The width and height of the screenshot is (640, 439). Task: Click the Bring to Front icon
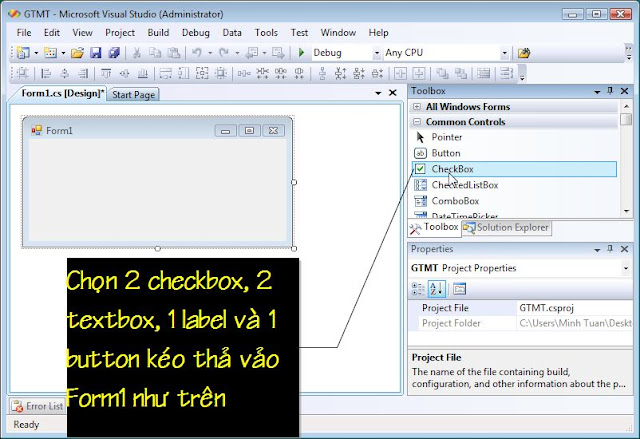[442, 73]
